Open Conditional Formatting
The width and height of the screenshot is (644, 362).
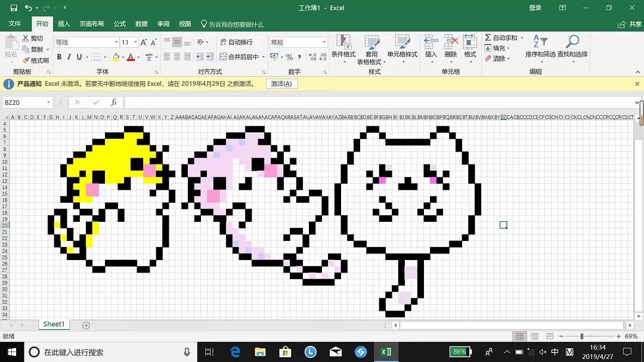point(343,49)
